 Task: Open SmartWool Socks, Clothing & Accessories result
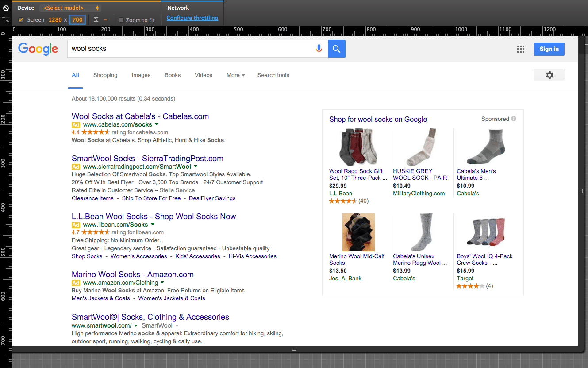(150, 317)
